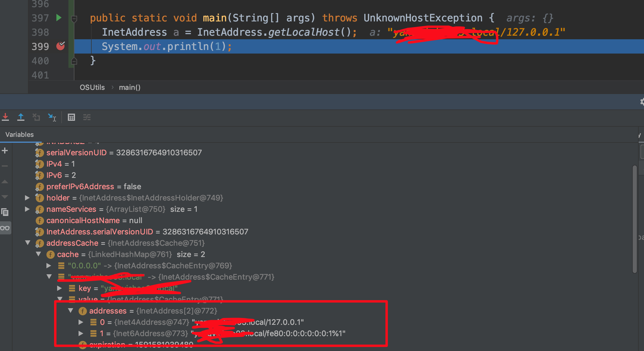Viewport: 644px width, 351px height.
Task: Expand the nameServices ArrayList node
Action: [27, 209]
